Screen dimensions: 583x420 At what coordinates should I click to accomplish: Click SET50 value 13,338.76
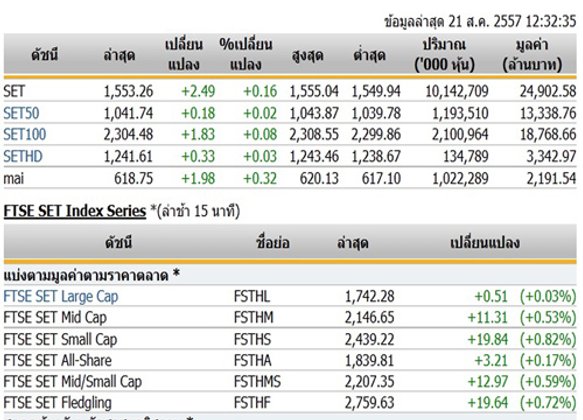pos(548,113)
